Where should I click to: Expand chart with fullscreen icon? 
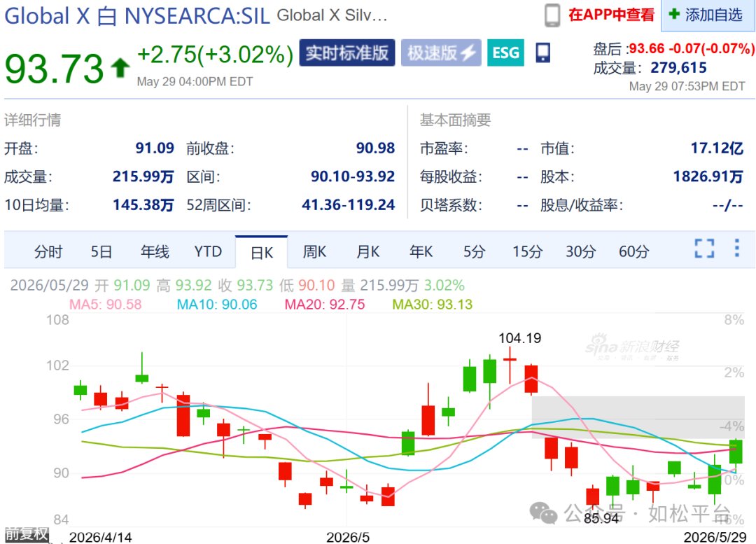(x=704, y=249)
